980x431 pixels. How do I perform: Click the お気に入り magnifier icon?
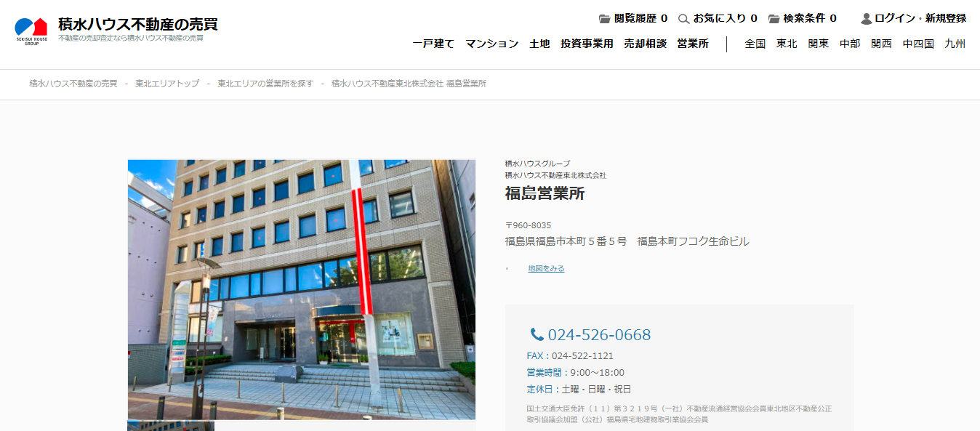(x=683, y=19)
